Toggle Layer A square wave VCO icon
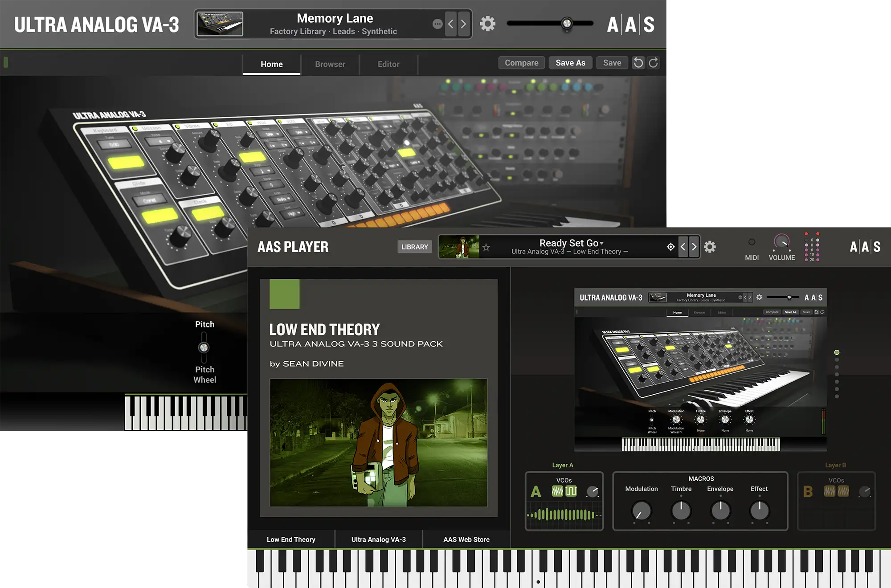 571,491
